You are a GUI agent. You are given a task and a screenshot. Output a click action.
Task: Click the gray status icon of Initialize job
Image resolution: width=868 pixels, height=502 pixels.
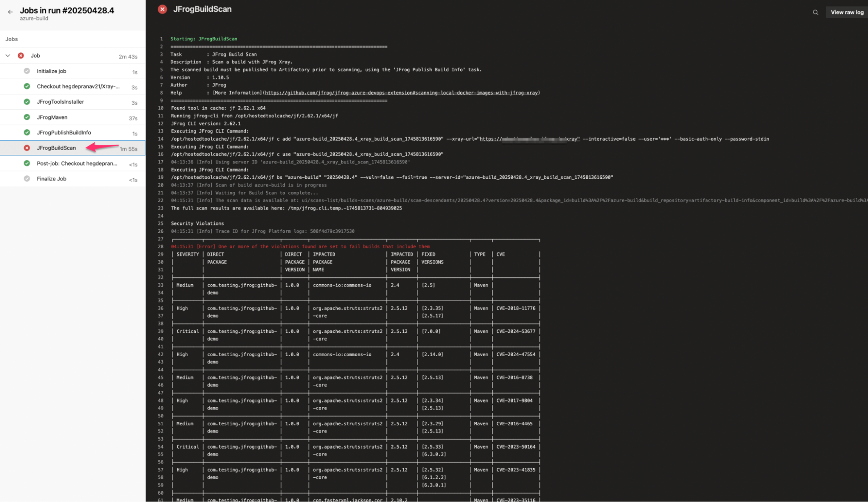27,71
